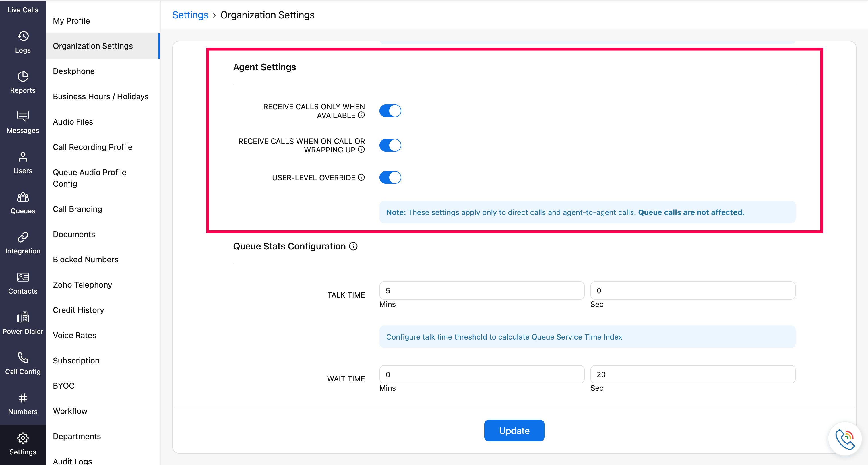Open the Users person icon
The width and height of the screenshot is (868, 465).
point(23,157)
